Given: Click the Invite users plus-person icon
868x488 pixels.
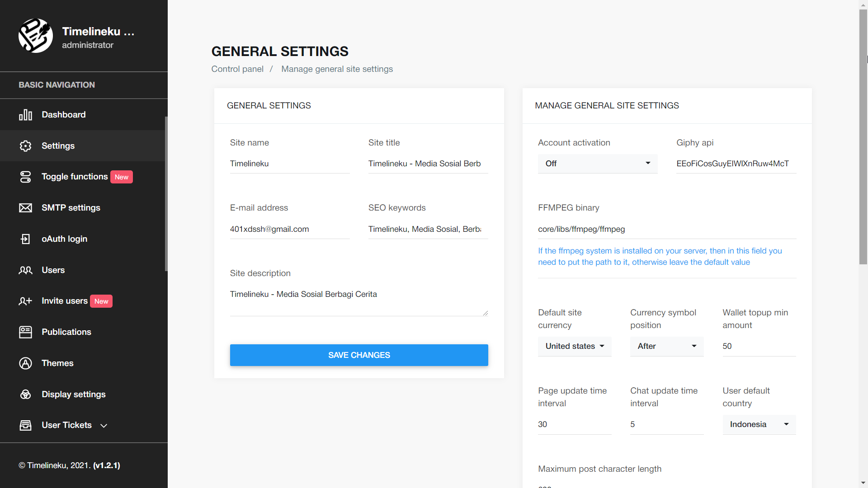Looking at the screenshot, I should pos(25,301).
